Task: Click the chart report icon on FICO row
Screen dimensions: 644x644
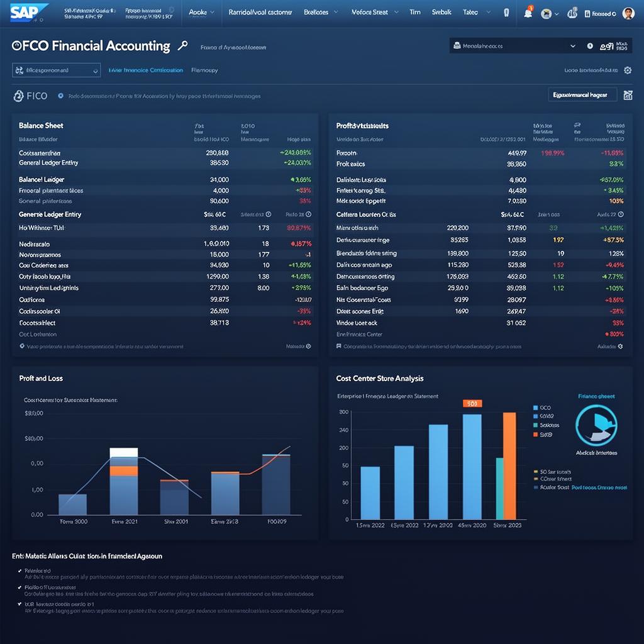Action: coord(628,96)
